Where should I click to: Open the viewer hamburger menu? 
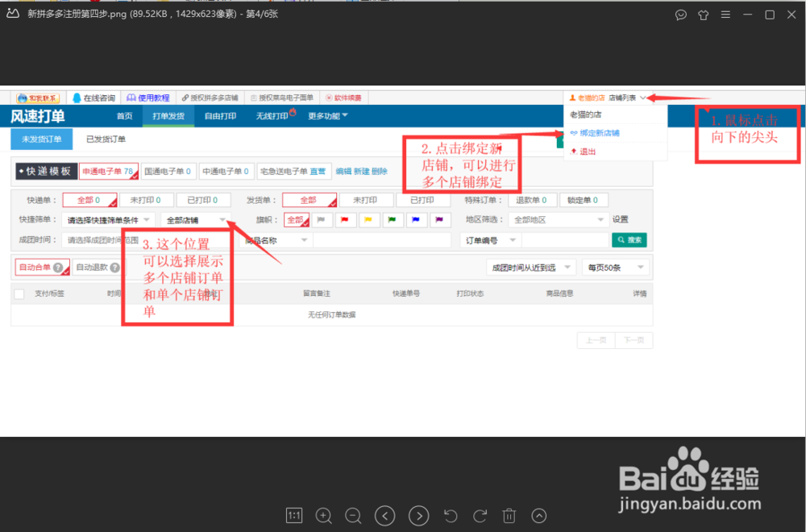(x=725, y=15)
